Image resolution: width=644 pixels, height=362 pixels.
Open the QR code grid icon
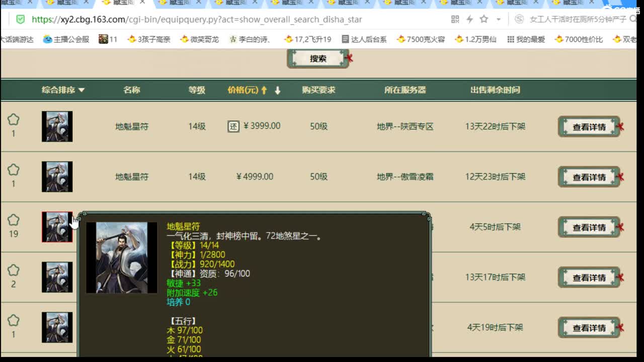point(455,20)
